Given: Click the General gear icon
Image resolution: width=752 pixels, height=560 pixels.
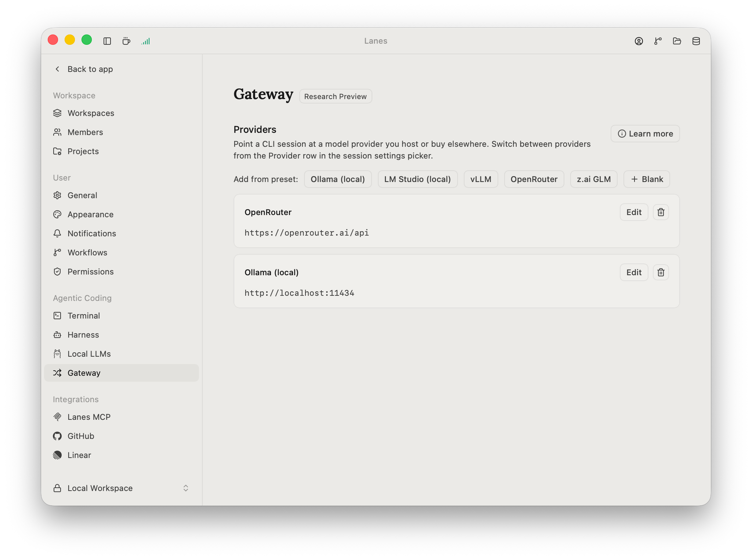Looking at the screenshot, I should point(57,195).
